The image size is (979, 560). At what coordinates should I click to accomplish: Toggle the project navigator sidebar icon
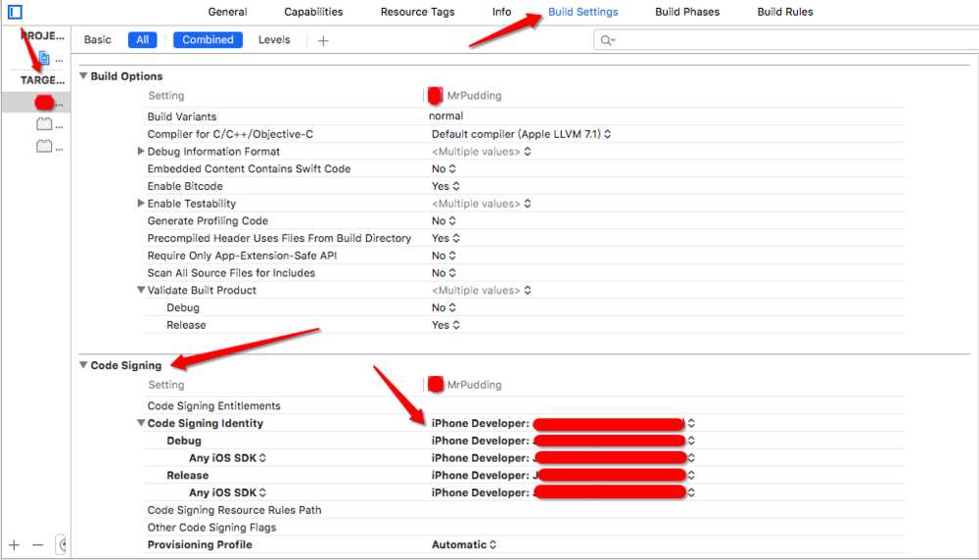tap(15, 12)
